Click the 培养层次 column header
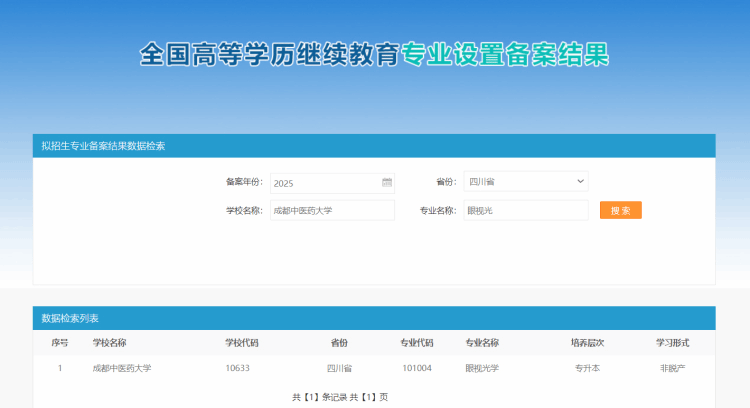The image size is (750, 408). click(587, 343)
